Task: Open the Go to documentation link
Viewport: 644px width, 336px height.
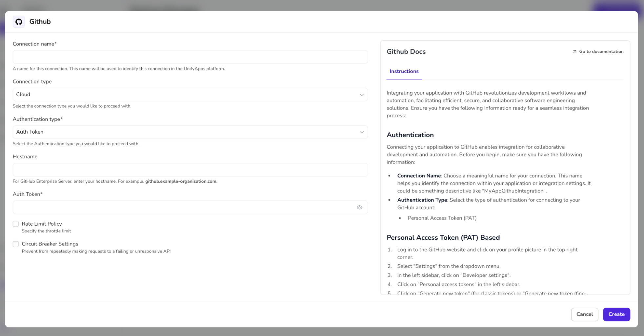Action: pyautogui.click(x=601, y=52)
